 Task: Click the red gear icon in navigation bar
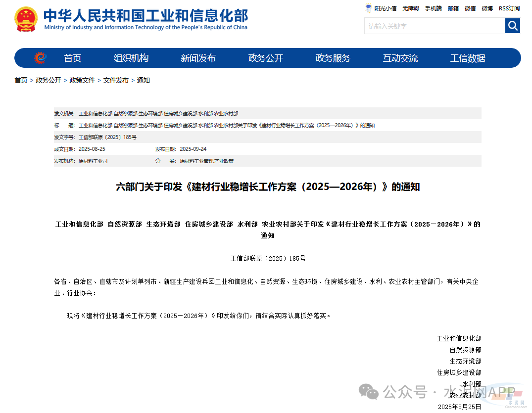pyautogui.click(x=40, y=58)
